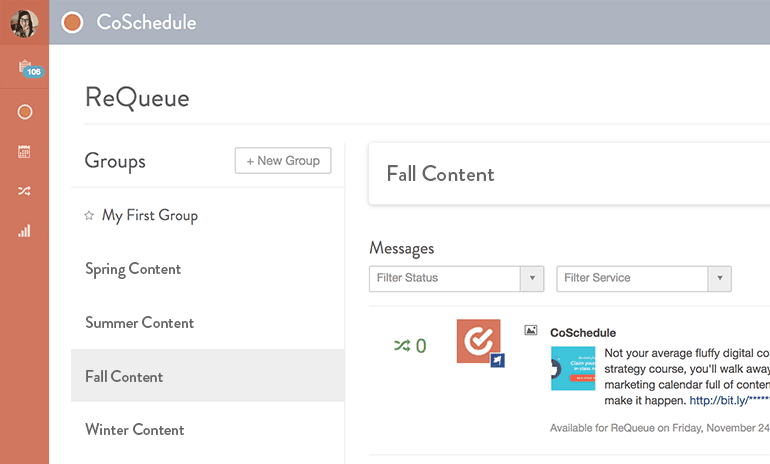Click the Groups section heading
Screen dimensions: 770x464
115,161
